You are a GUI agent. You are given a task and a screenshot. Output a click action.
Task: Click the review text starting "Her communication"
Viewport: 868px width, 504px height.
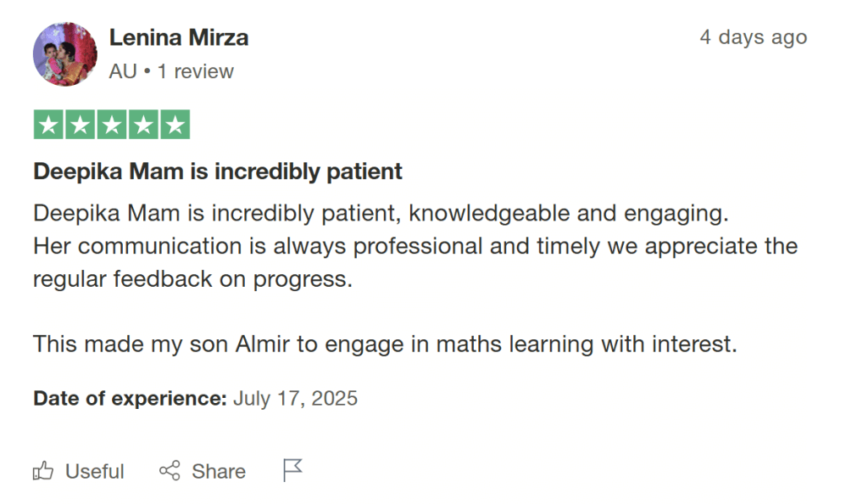click(415, 247)
